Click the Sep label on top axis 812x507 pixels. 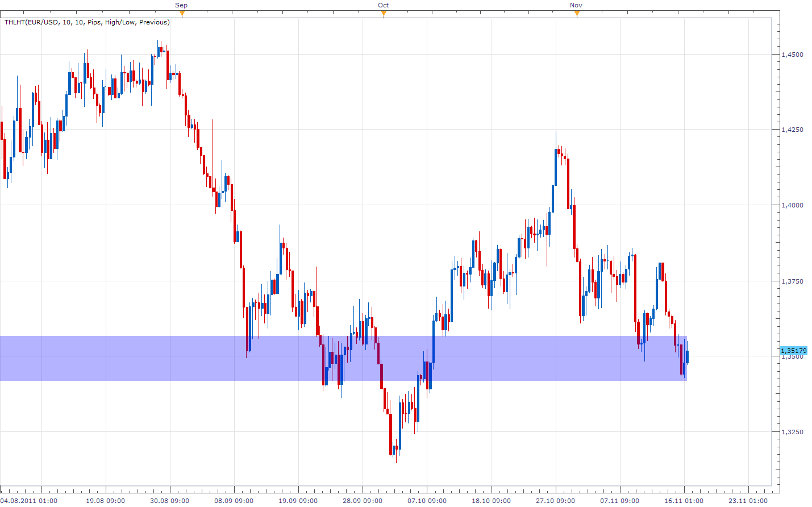point(181,5)
